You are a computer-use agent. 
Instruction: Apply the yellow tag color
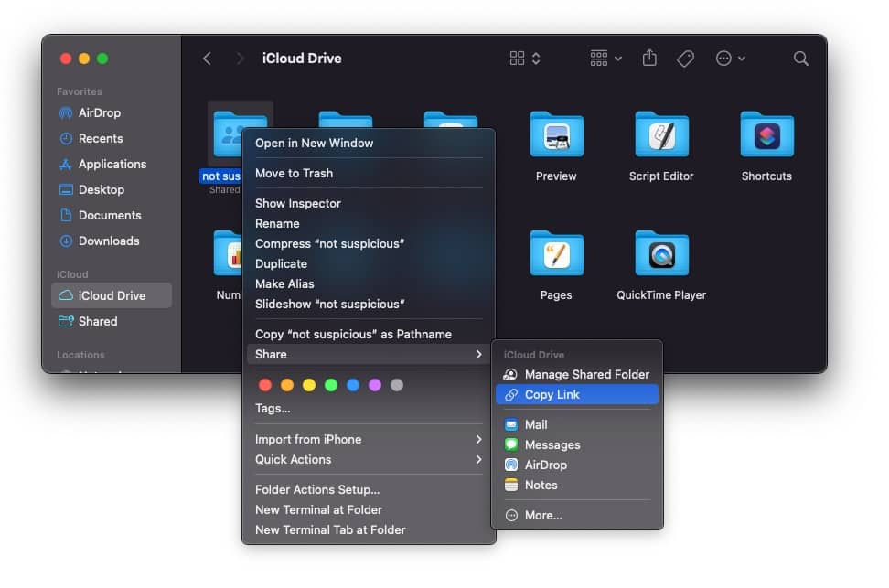pyautogui.click(x=309, y=386)
